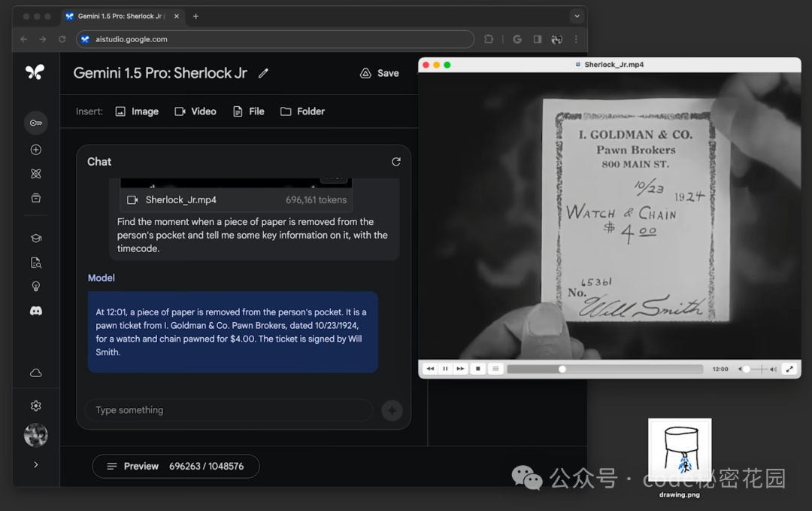Insert a Folder
The image size is (812, 511).
[x=302, y=111]
